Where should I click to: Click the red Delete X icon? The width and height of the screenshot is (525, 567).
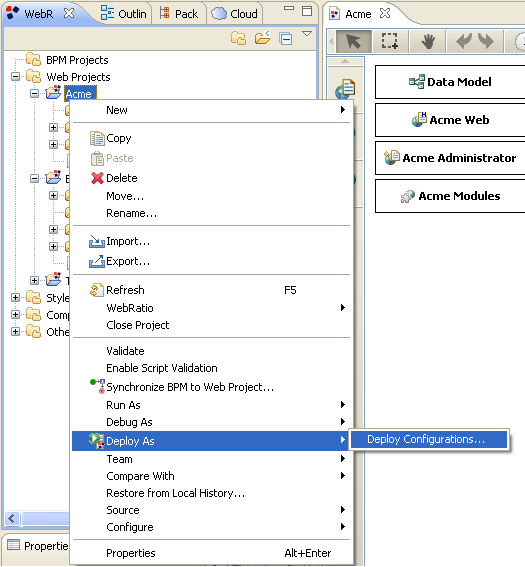(x=97, y=178)
